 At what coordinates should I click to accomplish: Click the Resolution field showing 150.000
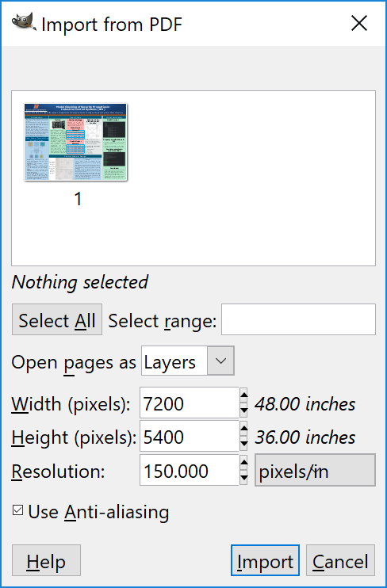click(x=190, y=470)
